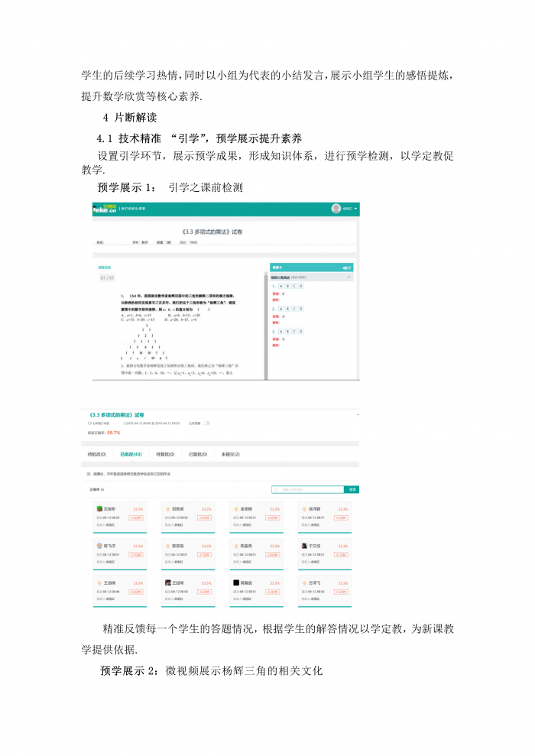Click 高瀚波's black avatar icon
The height and width of the screenshot is (756, 535).
(x=236, y=582)
